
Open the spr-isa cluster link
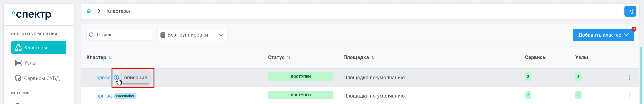pyautogui.click(x=104, y=96)
